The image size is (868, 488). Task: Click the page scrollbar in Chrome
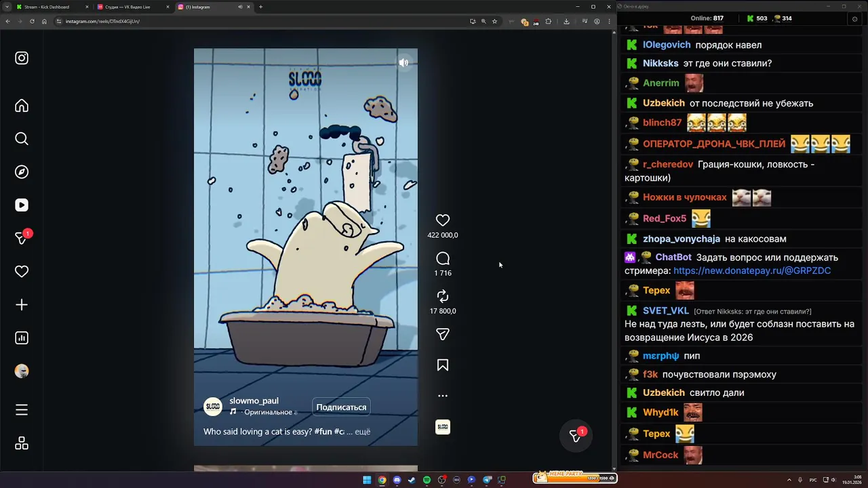(x=614, y=249)
